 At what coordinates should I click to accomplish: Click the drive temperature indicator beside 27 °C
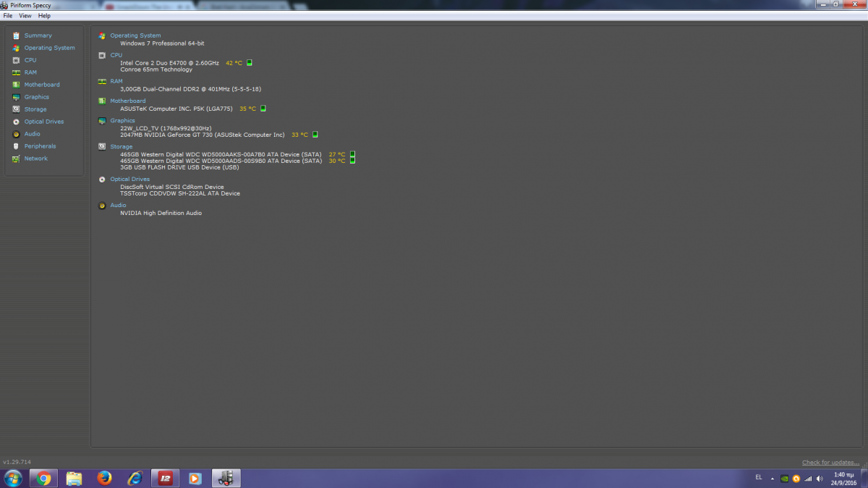click(352, 154)
